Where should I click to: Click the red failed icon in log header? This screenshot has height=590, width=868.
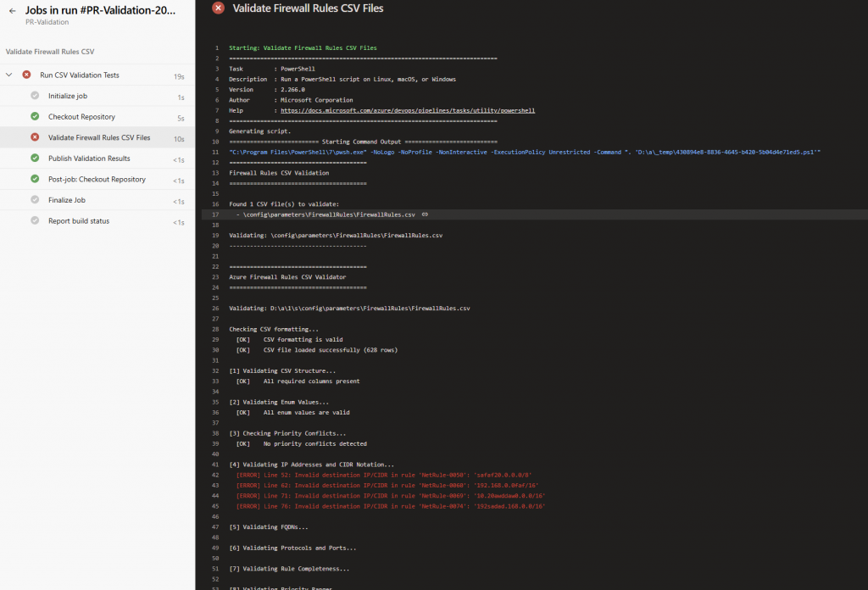(218, 8)
